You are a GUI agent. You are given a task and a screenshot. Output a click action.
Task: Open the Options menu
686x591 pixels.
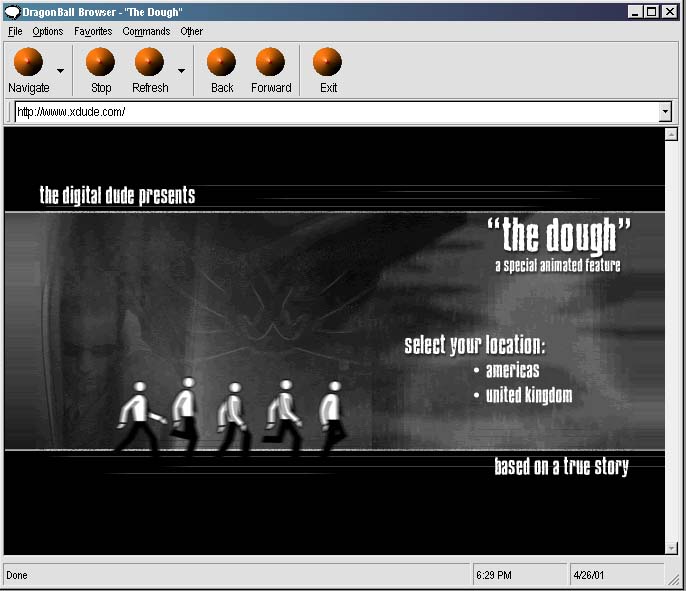[47, 31]
